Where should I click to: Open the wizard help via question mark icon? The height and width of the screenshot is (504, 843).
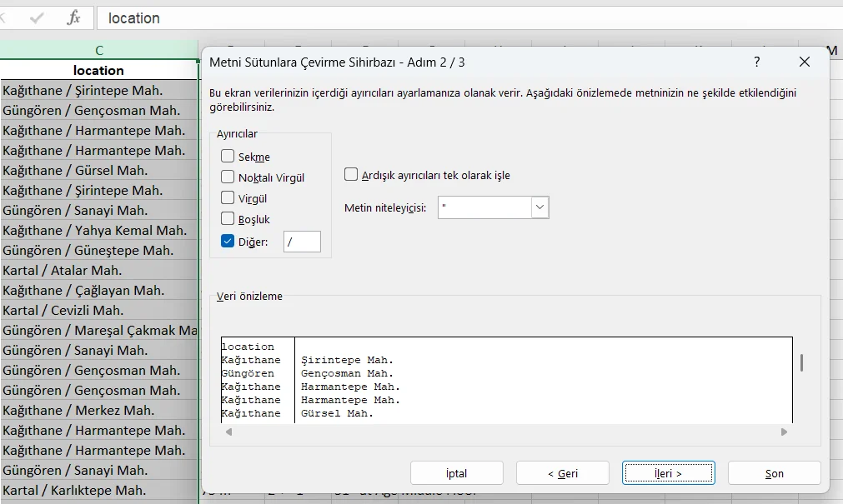tap(756, 62)
